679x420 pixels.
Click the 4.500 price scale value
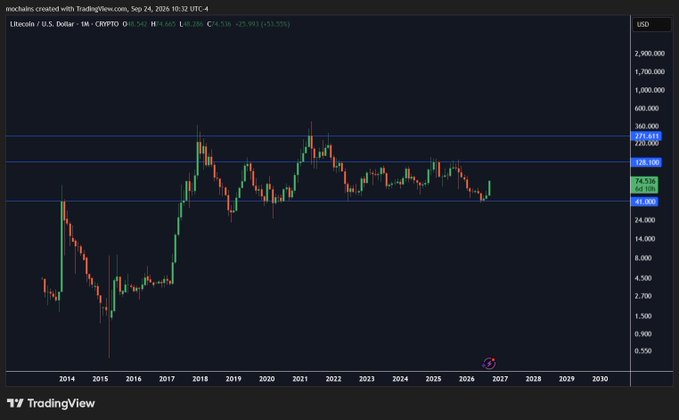(x=643, y=278)
